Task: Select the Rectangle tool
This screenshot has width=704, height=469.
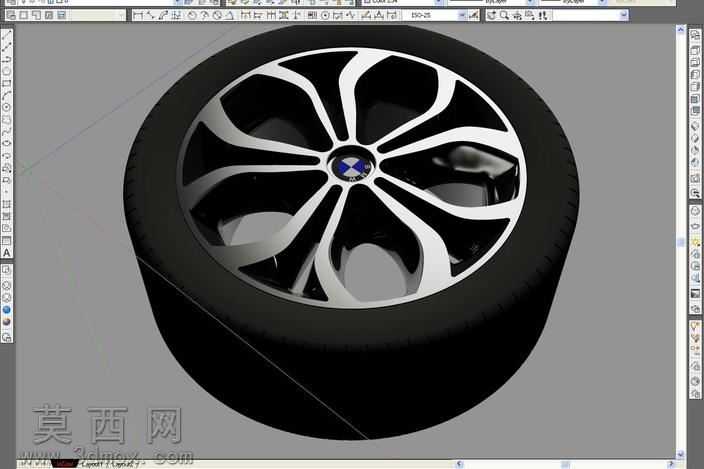Action: tap(7, 83)
